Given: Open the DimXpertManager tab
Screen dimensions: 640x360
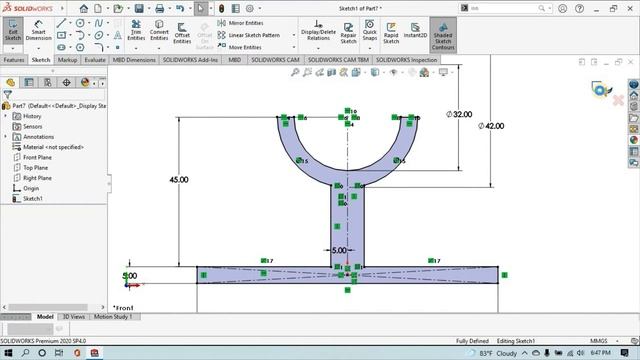Looking at the screenshot, I should [66, 82].
